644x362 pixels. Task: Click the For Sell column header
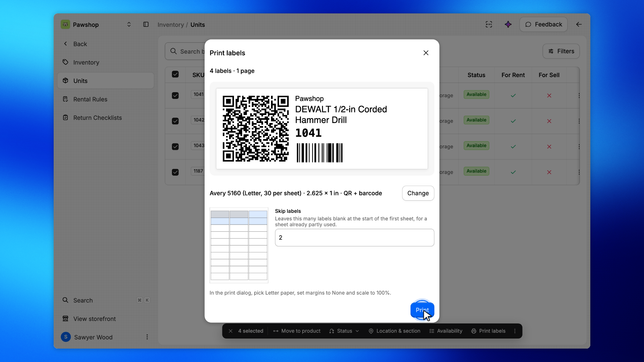[x=549, y=75]
